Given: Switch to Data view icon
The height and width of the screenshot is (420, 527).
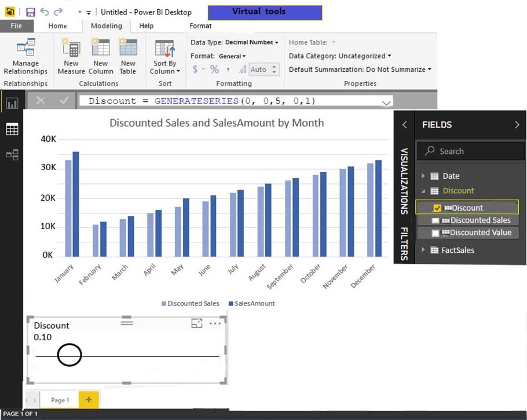Looking at the screenshot, I should [x=12, y=129].
